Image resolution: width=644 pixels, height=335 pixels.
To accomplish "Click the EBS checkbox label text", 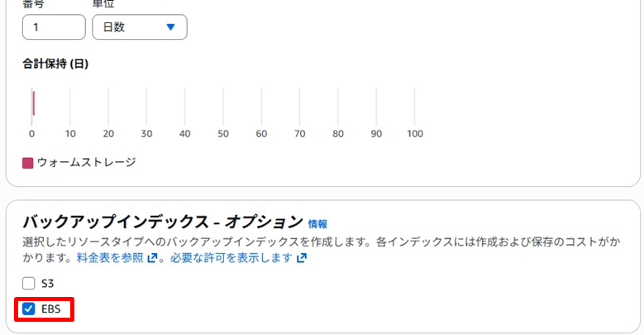I will point(51,309).
